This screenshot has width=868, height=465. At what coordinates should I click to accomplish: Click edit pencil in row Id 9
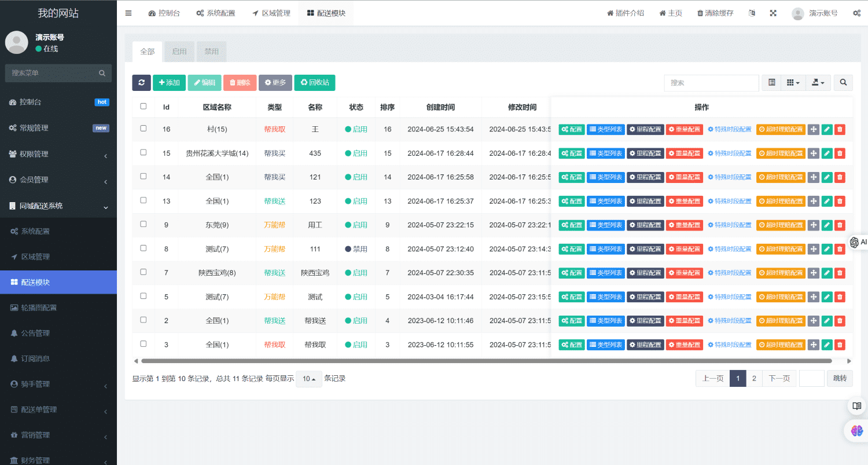(x=827, y=225)
